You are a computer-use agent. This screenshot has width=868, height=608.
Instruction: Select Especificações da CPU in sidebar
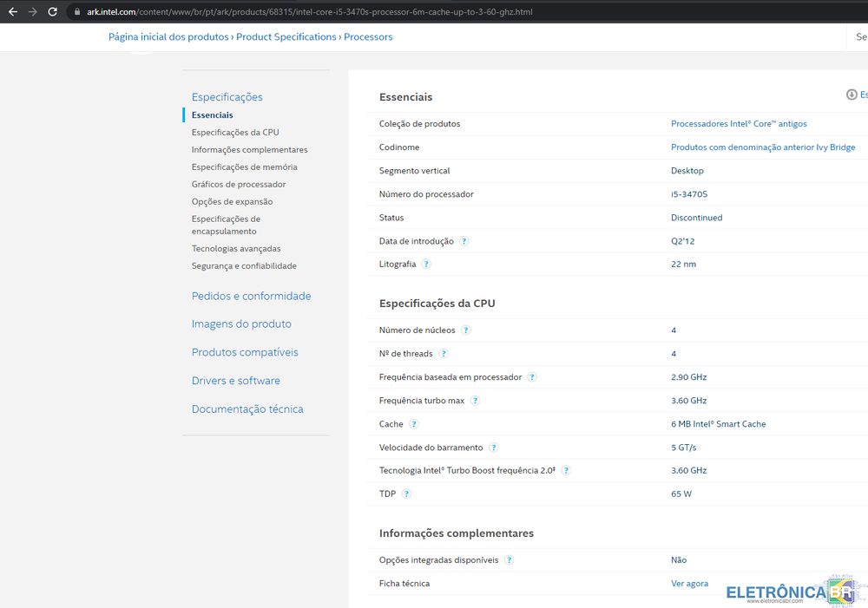pyautogui.click(x=235, y=133)
